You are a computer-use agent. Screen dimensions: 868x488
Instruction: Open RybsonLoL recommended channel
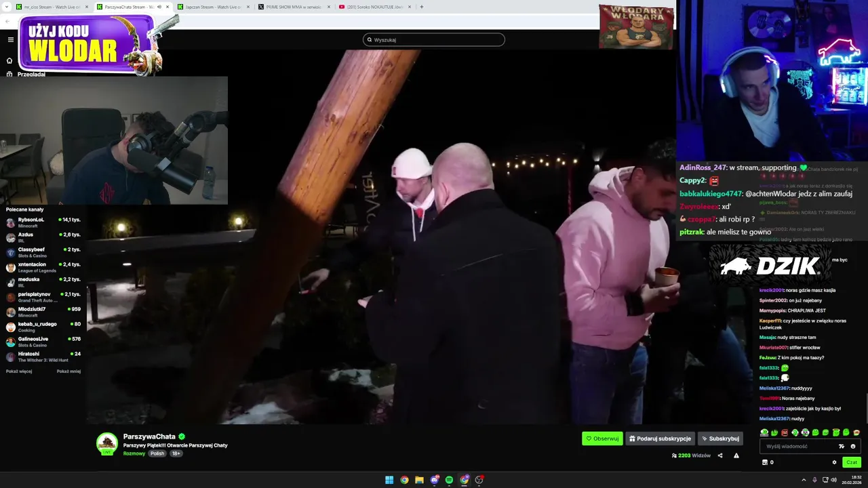43,222
